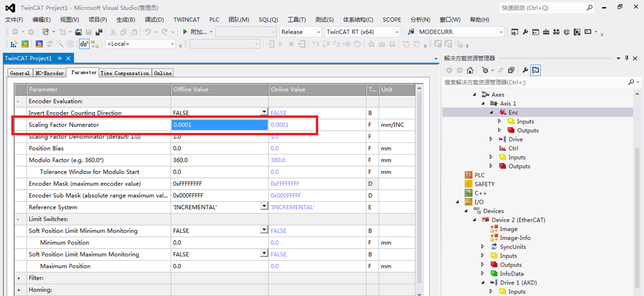This screenshot has height=296, width=644.
Task: Select the Ctrl node under Axis 1
Action: coord(513,148)
